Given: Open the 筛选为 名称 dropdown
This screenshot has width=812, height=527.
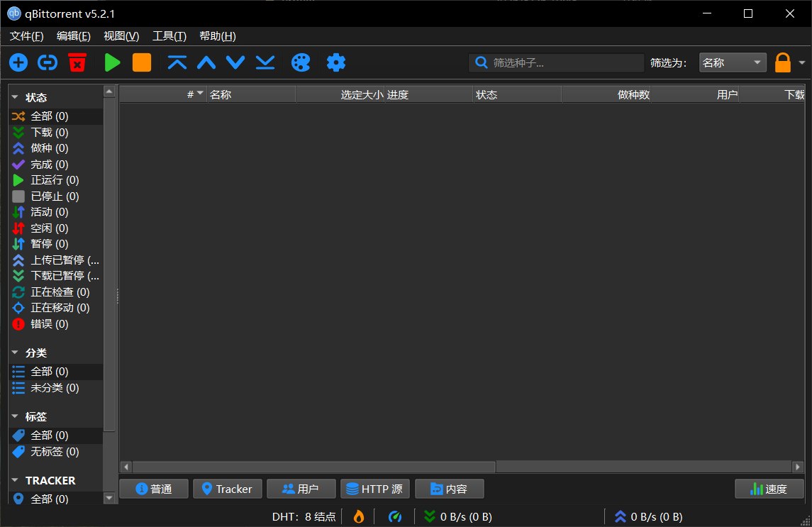Looking at the screenshot, I should tap(733, 62).
